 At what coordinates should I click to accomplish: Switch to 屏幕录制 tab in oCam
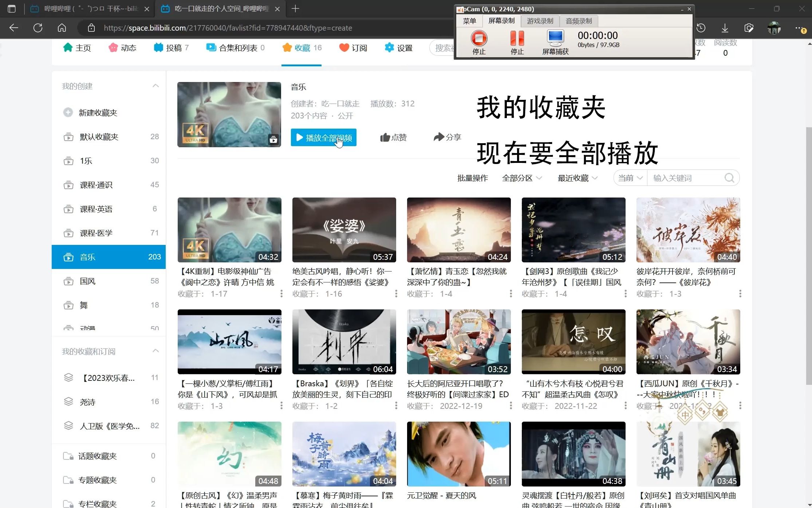pyautogui.click(x=501, y=21)
